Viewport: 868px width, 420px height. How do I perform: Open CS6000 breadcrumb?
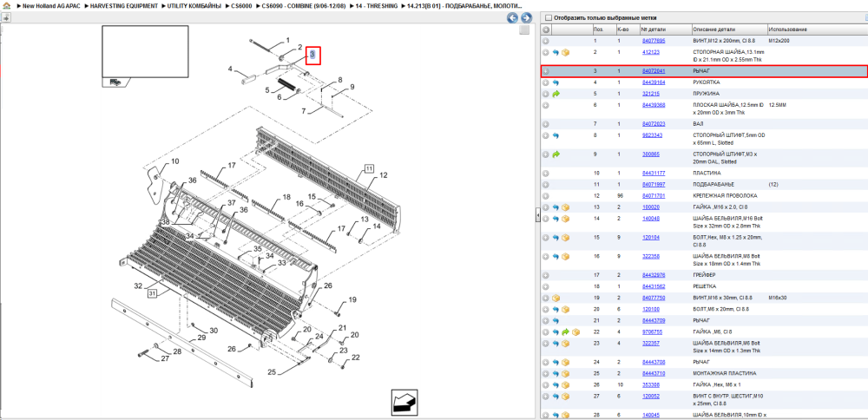[x=240, y=5]
